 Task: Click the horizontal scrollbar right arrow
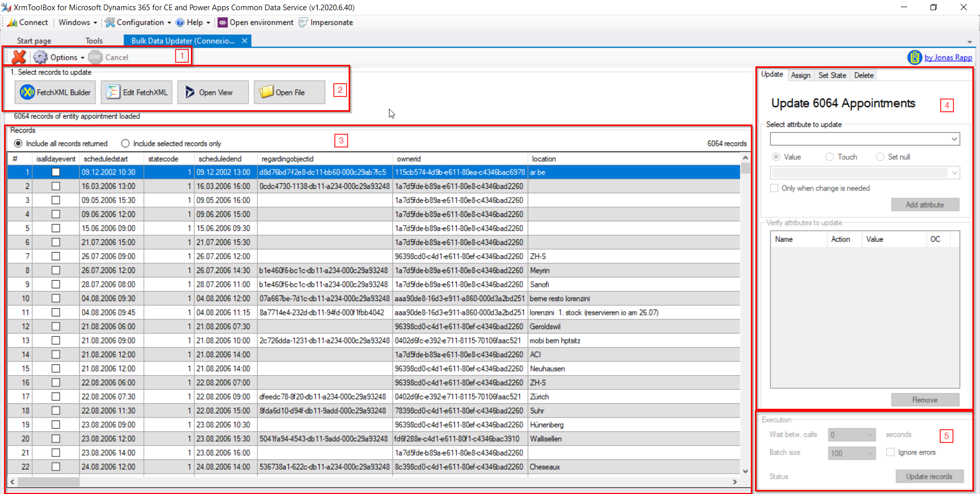[735, 482]
